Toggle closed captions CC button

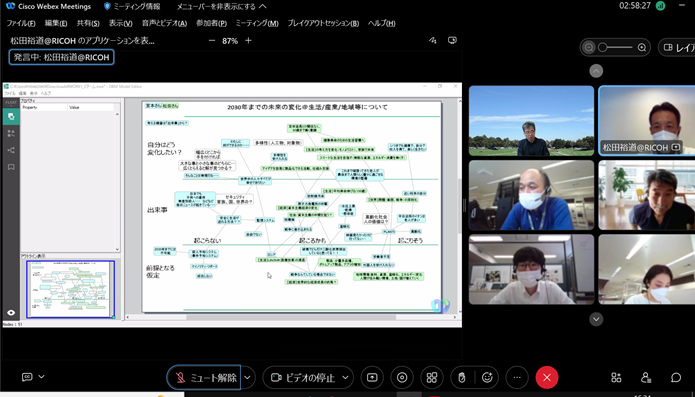pos(27,377)
